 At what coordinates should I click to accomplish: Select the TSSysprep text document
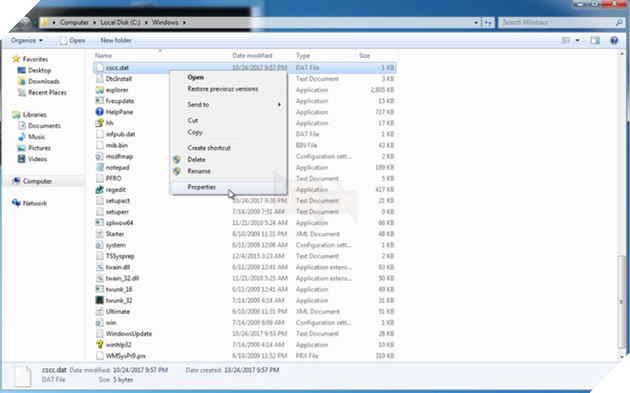click(x=120, y=256)
